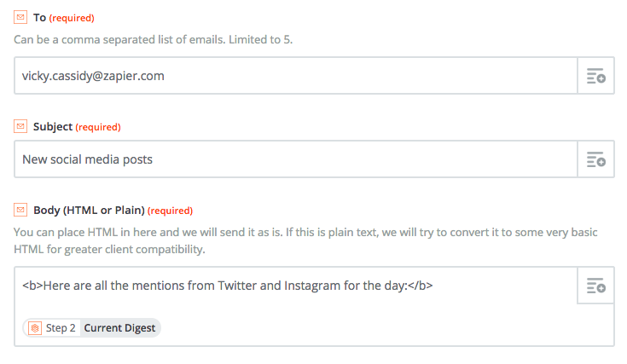Click the To email address field

point(296,76)
